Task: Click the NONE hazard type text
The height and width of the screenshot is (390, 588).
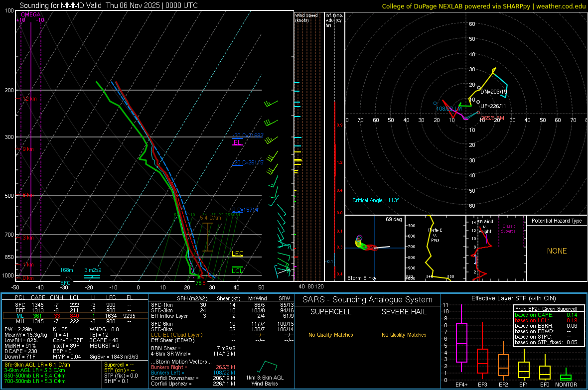Action: click(557, 251)
